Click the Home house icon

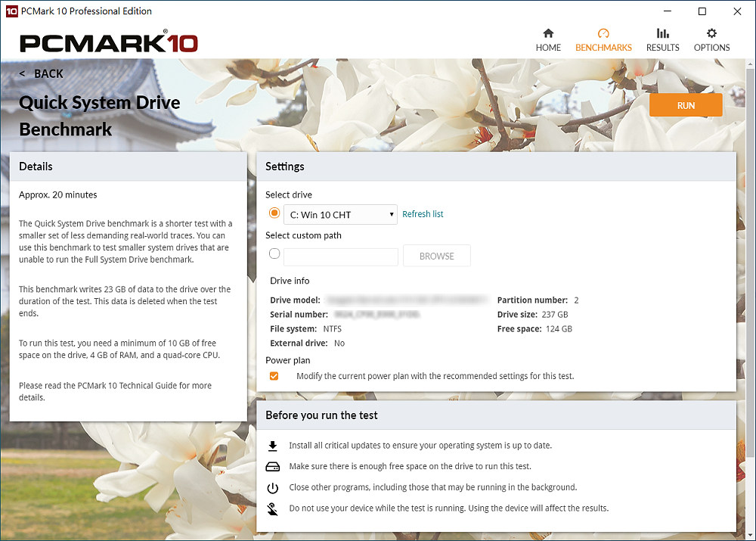(x=548, y=33)
